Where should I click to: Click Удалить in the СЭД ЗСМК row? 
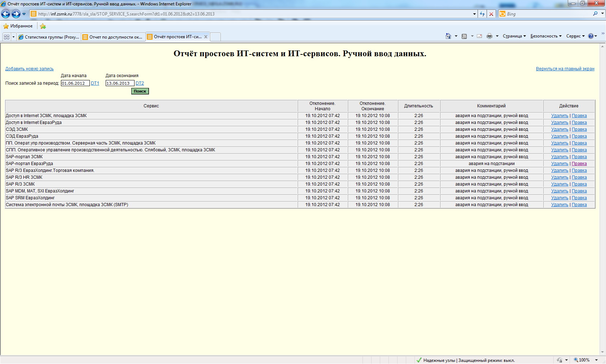coord(559,129)
